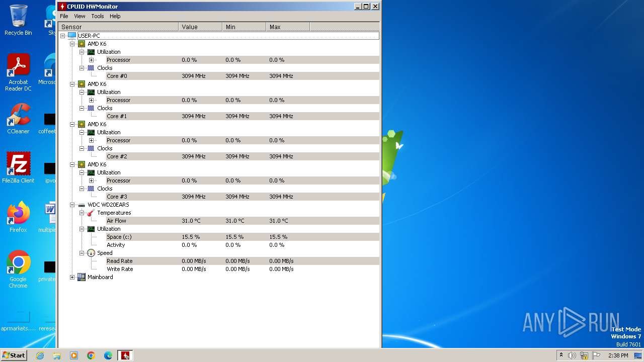The width and height of the screenshot is (644, 362).
Task: Open the View menu
Action: (x=79, y=16)
